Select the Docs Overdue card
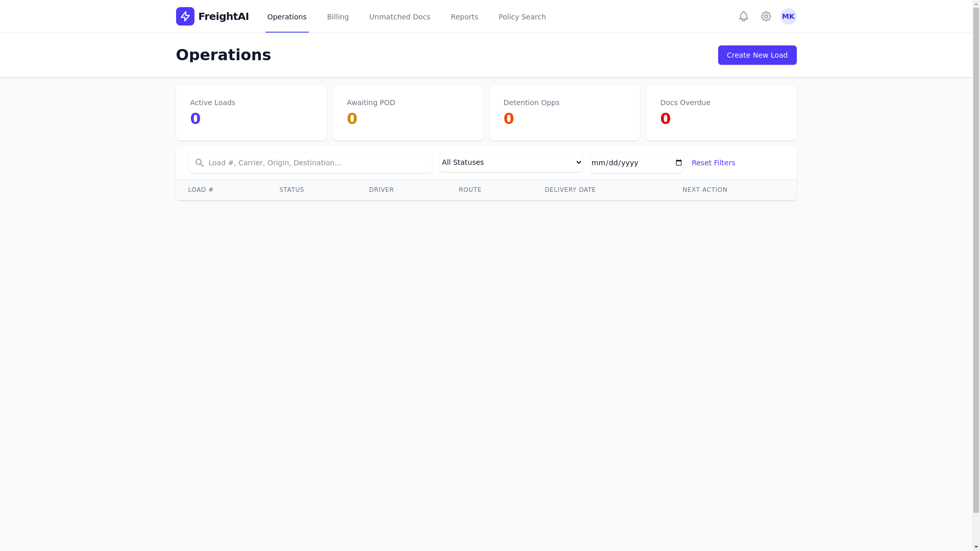This screenshot has height=551, width=980. (721, 113)
